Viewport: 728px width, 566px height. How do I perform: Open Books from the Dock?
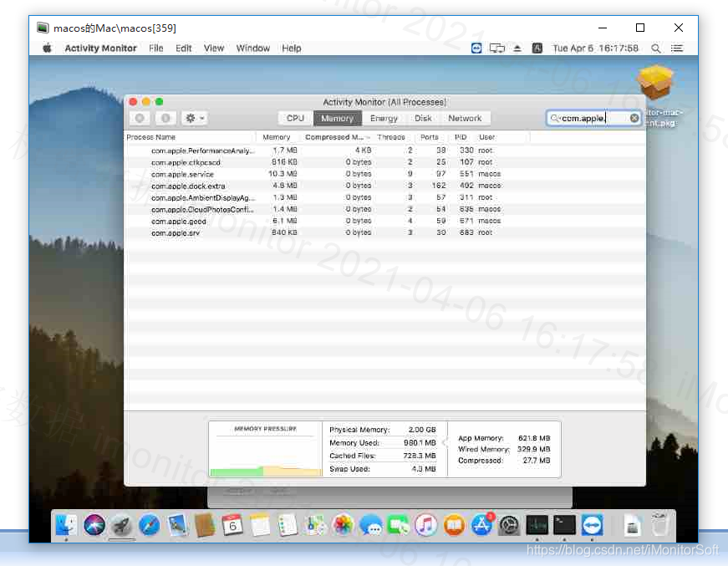point(454,526)
